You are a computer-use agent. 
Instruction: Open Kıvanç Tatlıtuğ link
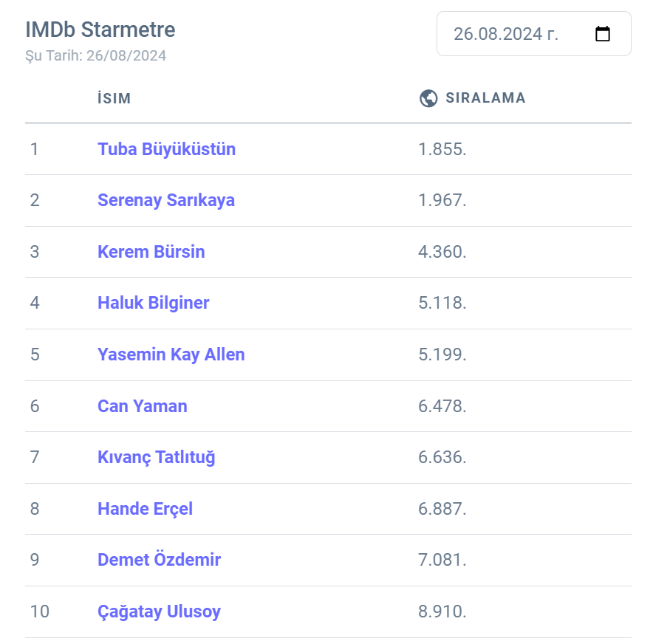[x=156, y=457]
